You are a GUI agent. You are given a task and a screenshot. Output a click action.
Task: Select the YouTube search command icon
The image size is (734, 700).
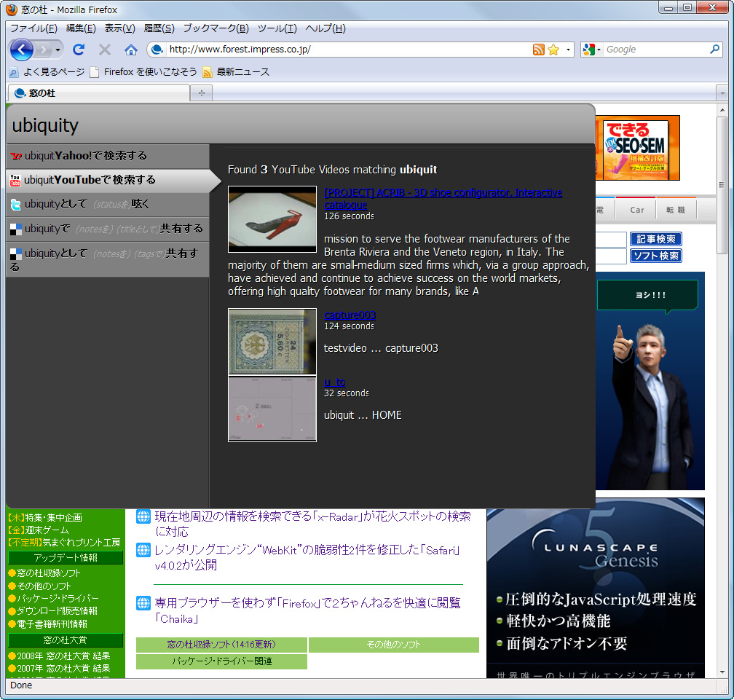pyautogui.click(x=15, y=180)
